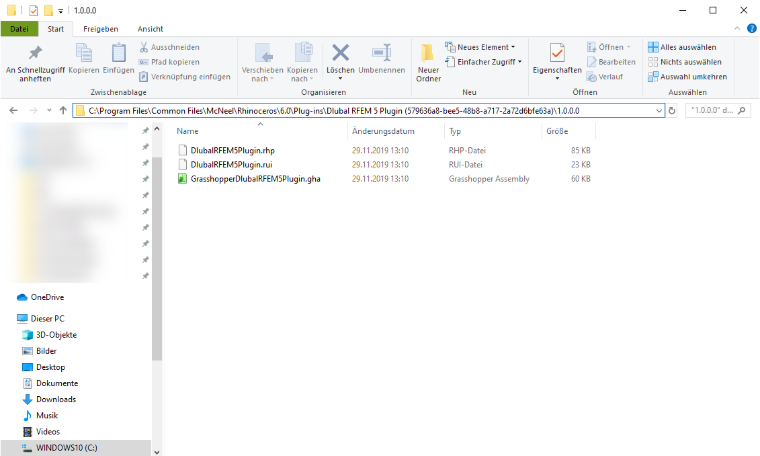Click quick access properties checkmark icon
The width and height of the screenshot is (760, 456).
33,10
